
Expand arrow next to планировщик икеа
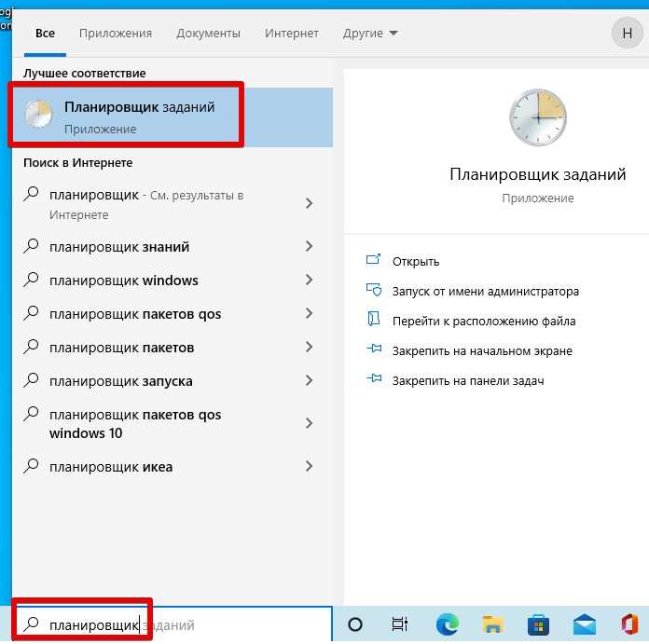point(309,466)
